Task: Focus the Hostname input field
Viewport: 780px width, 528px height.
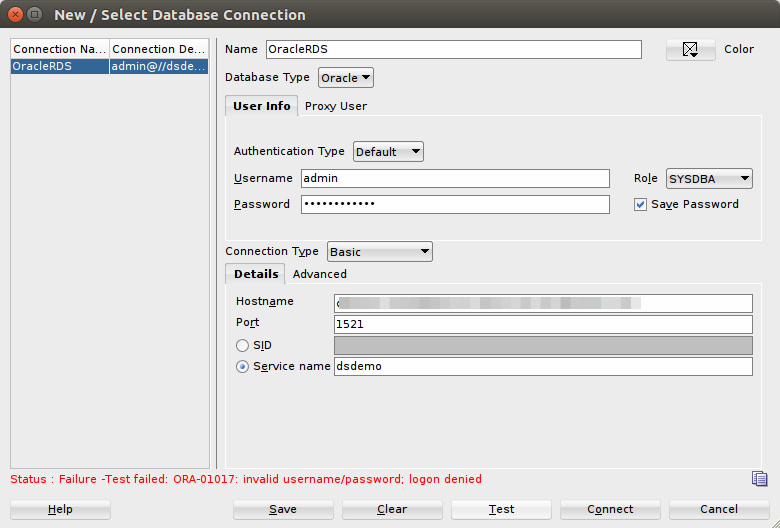Action: [x=543, y=303]
